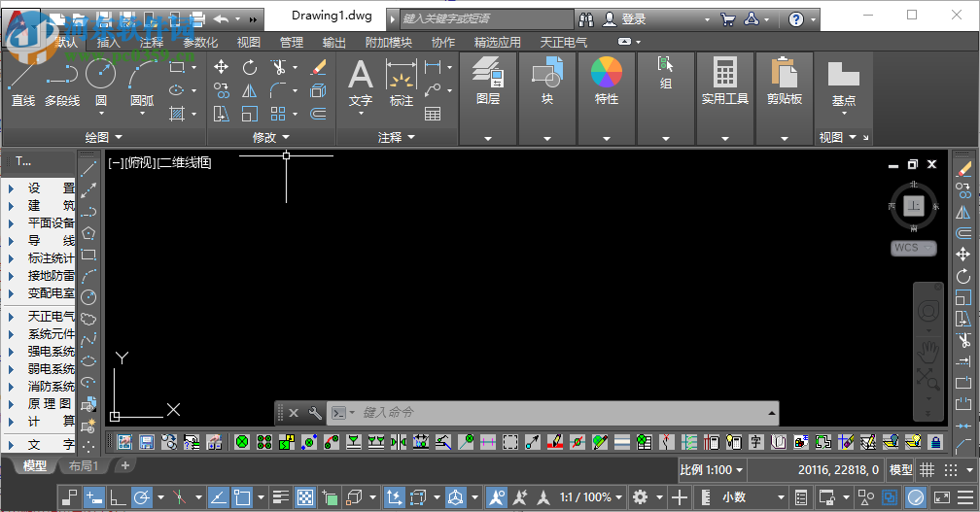
Task: Select the Mirror tool in 修改 panel
Action: coord(250,90)
